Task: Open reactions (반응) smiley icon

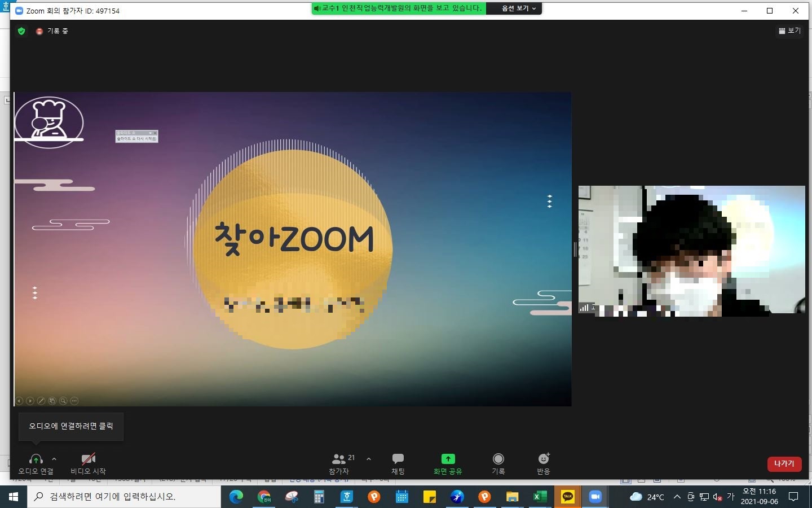Action: click(x=544, y=459)
